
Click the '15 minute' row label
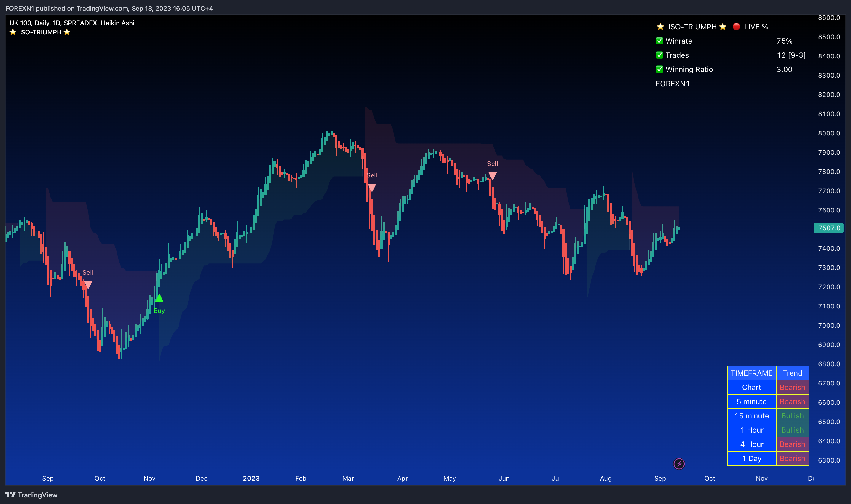coord(751,416)
